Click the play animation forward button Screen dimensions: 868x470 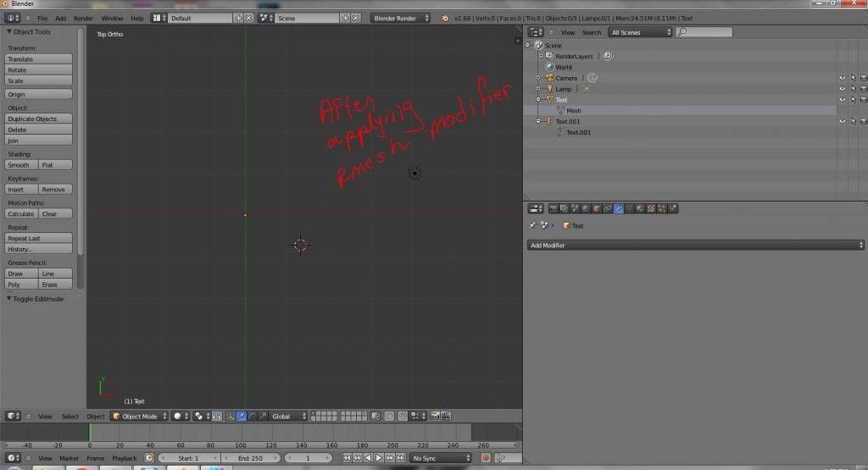point(379,458)
